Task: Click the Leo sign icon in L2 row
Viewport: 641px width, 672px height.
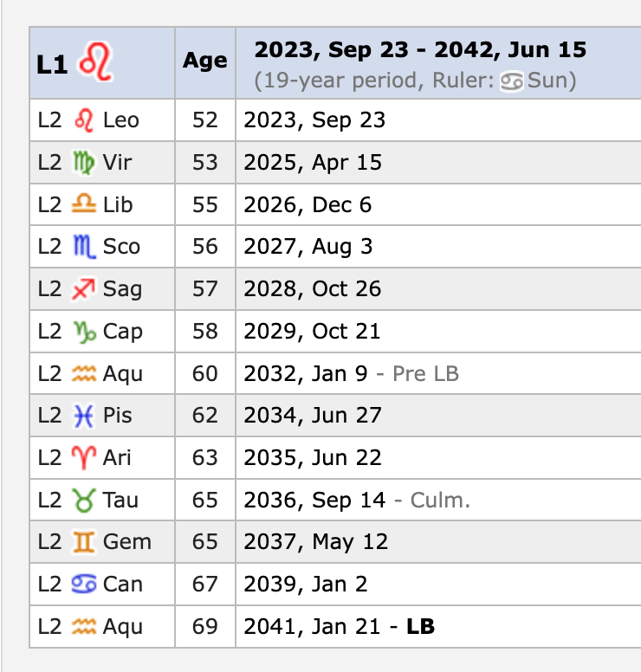Action: pos(83,120)
